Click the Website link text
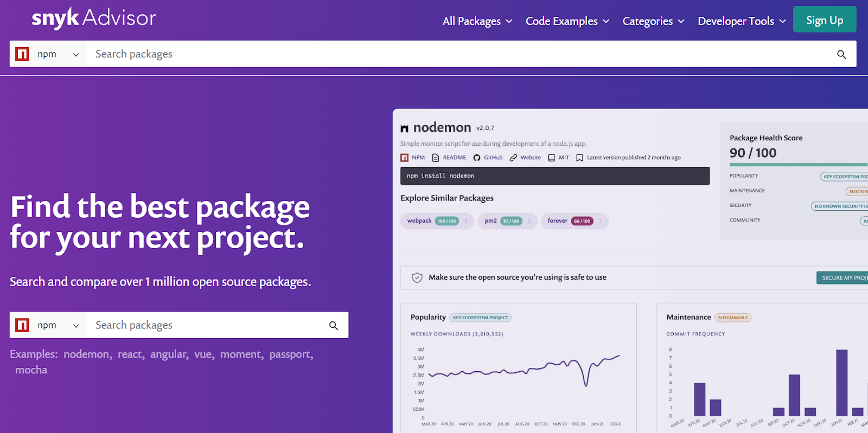Screen dimensions: 868x433 (531, 158)
